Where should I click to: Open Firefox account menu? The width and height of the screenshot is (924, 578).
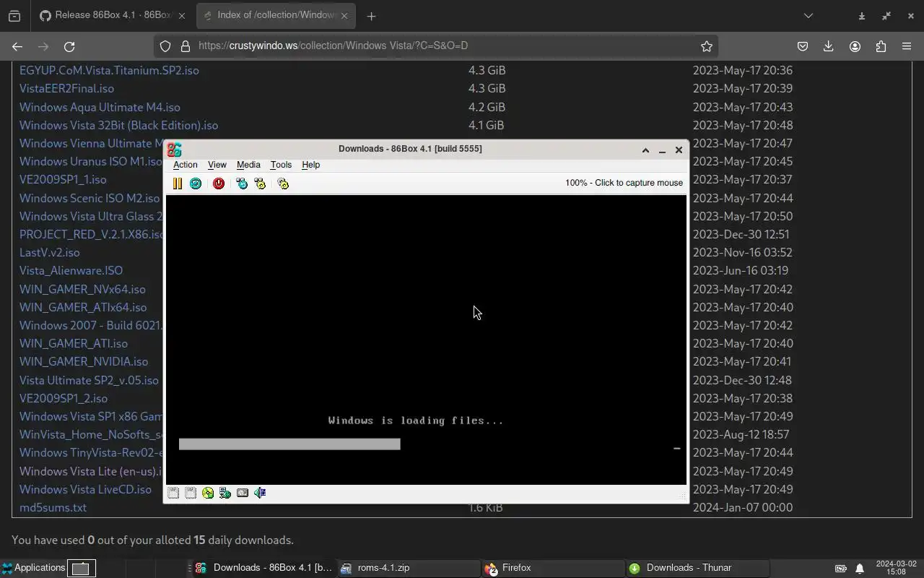855,46
